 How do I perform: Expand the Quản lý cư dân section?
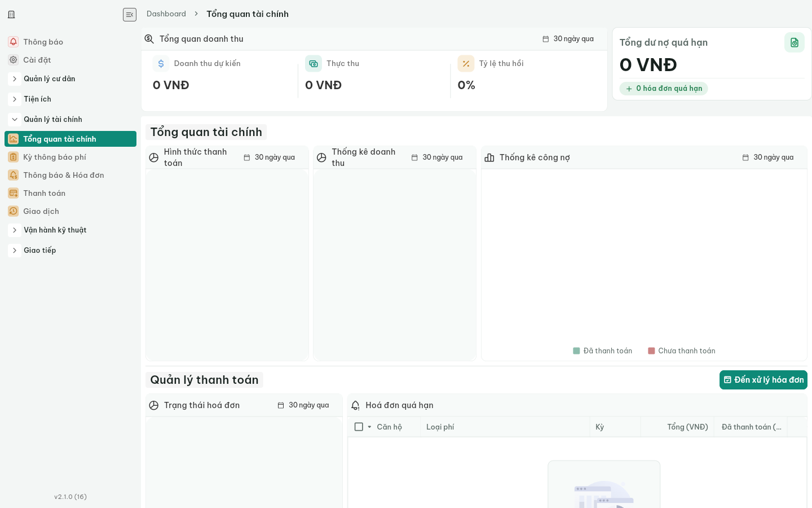[x=15, y=79]
